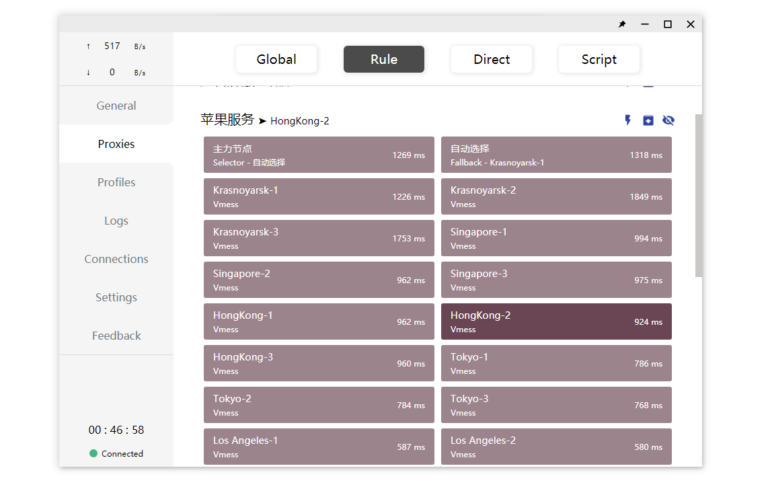Go to the Connections tab
768x495 pixels.
[116, 259]
